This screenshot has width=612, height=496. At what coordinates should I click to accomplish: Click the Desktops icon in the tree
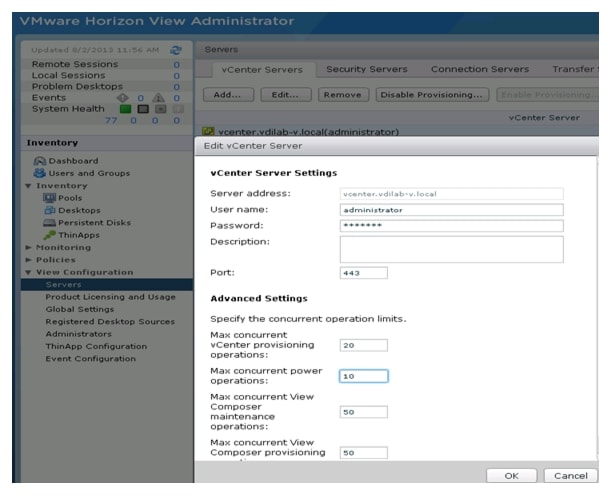(50, 210)
